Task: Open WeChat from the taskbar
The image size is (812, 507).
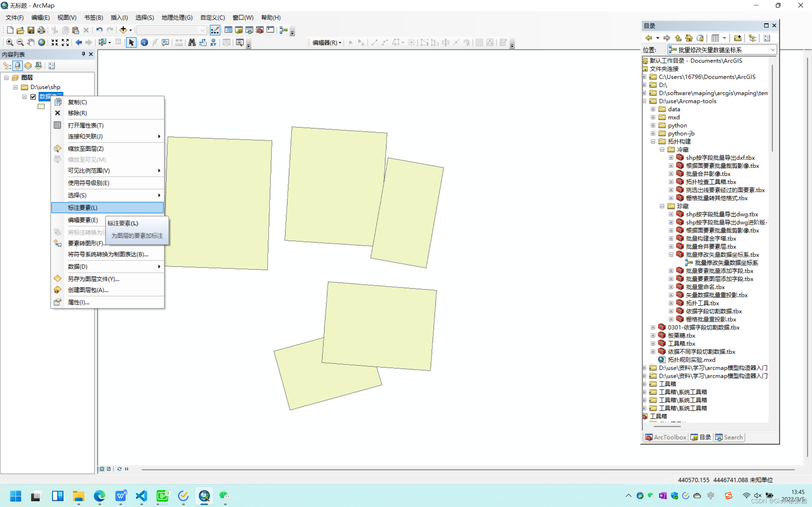Action: point(225,496)
